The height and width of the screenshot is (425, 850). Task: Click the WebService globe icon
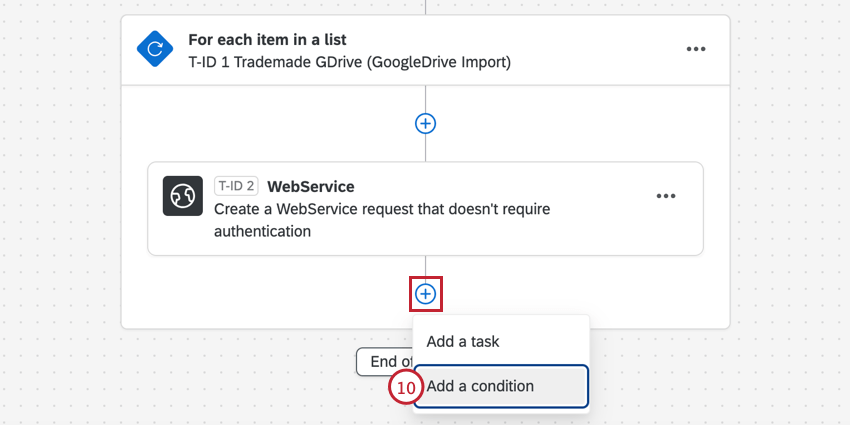point(183,195)
